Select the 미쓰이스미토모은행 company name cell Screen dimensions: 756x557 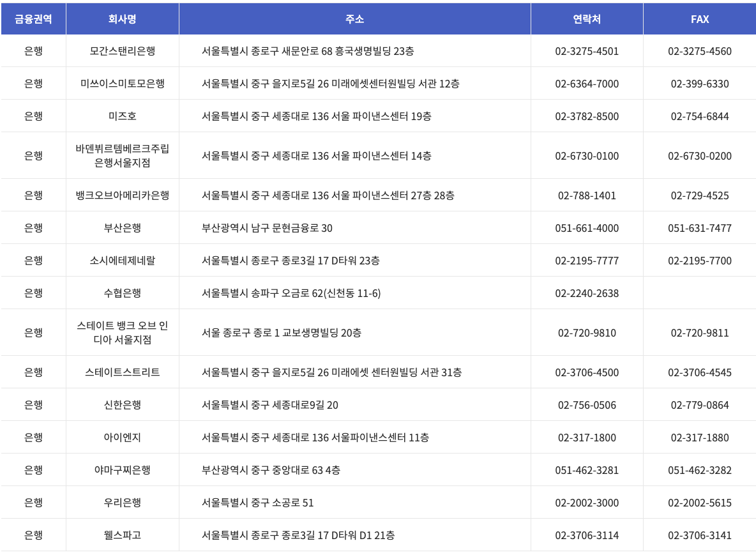[x=123, y=84]
